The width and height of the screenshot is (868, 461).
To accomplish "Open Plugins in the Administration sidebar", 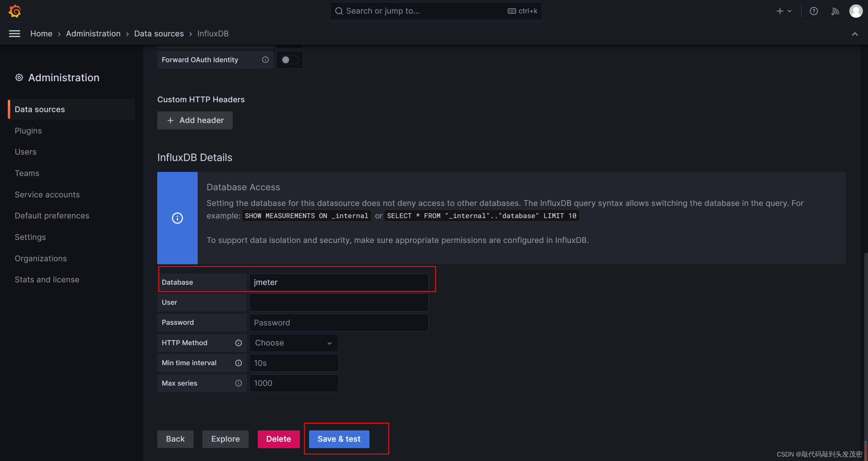I will pyautogui.click(x=28, y=131).
